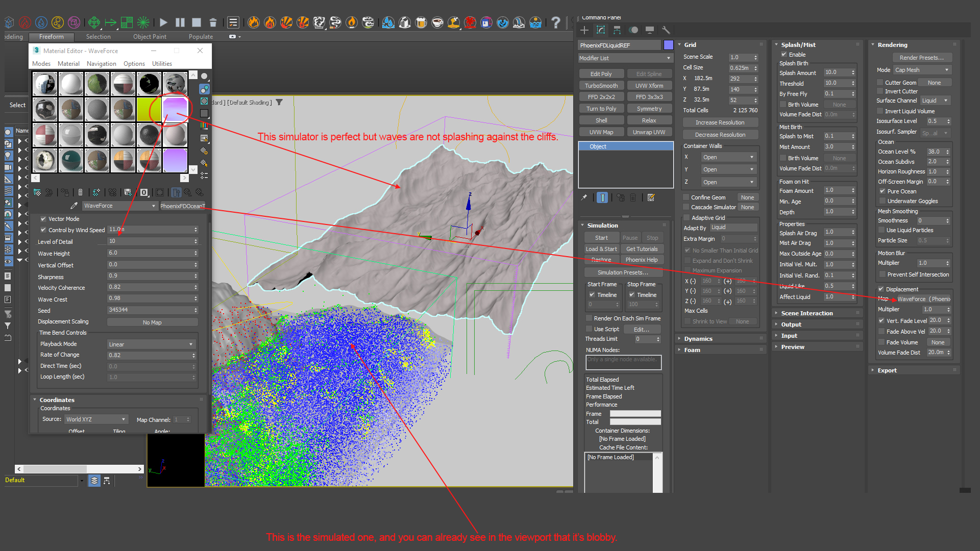Switch to the Populate ribbon tab
The height and width of the screenshot is (551, 980).
[x=201, y=37]
